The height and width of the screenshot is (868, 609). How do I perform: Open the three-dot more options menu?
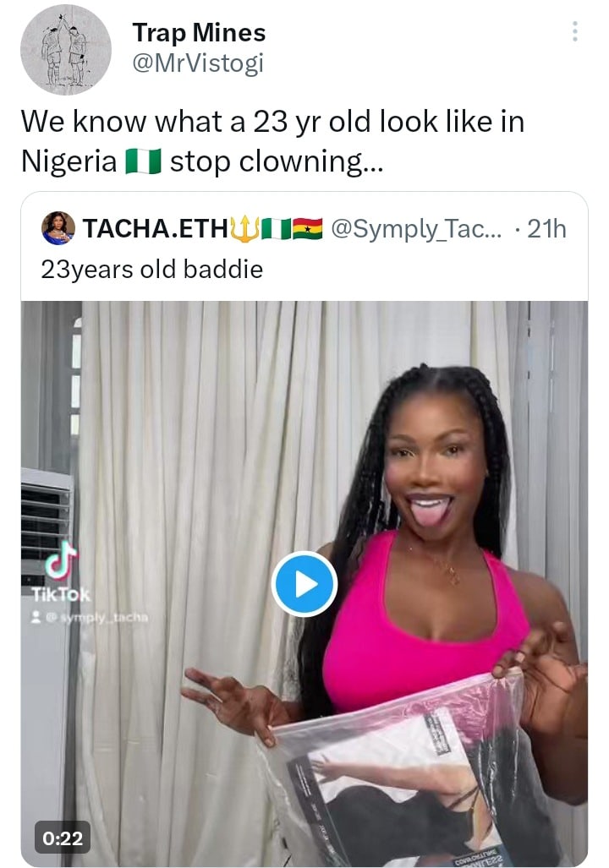(x=575, y=32)
